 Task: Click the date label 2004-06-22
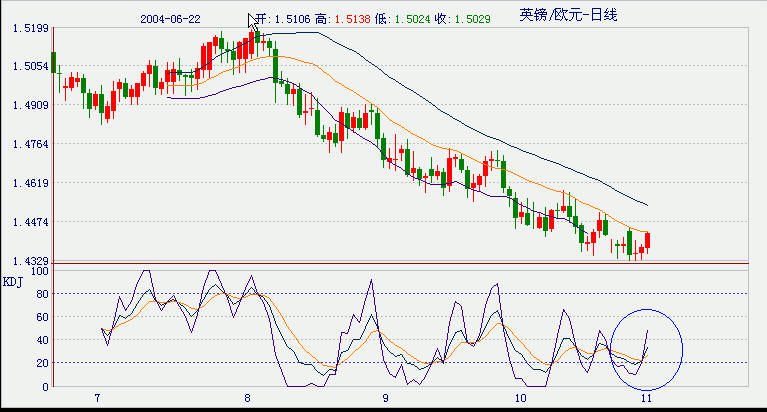pyautogui.click(x=171, y=18)
